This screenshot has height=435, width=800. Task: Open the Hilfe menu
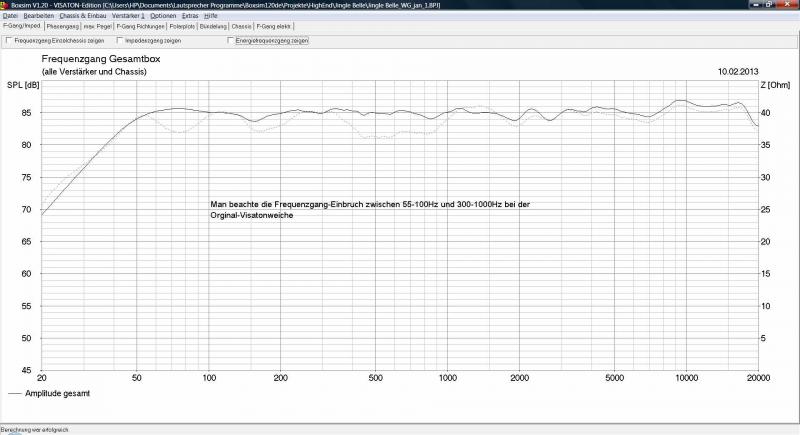[211, 16]
